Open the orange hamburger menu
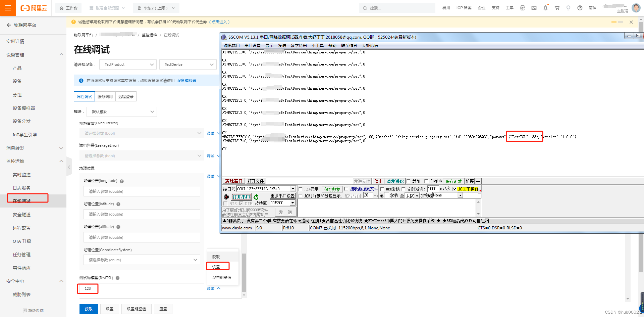Viewport: 644px width, 317px height. [8, 8]
